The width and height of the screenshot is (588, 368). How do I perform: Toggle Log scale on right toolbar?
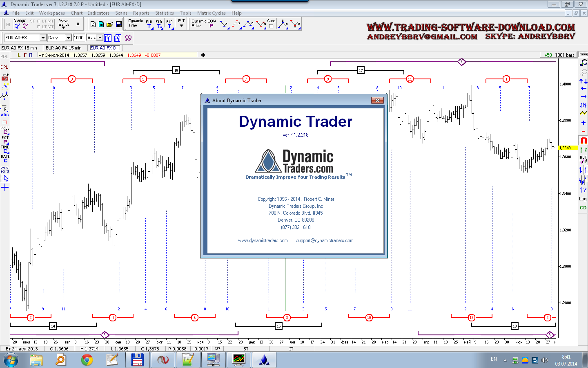pos(583,199)
